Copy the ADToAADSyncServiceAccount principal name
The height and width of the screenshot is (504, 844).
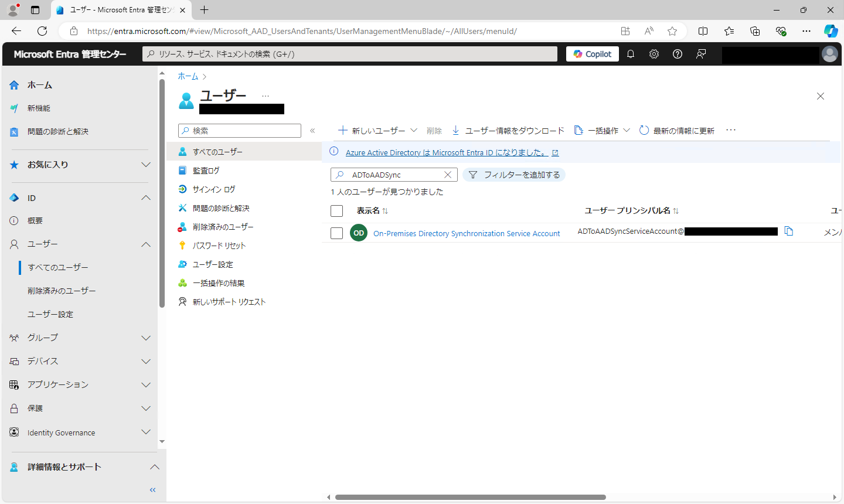tap(789, 231)
